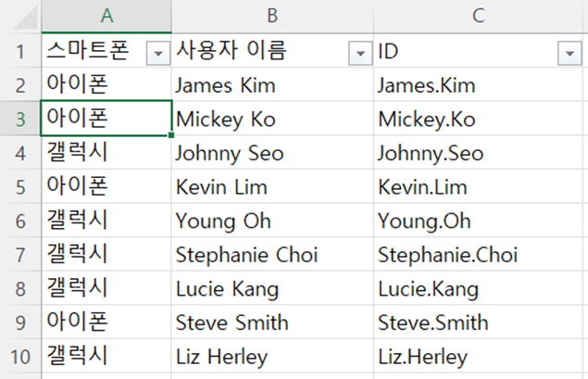Click the Select All corner triangle

pyautogui.click(x=26, y=18)
